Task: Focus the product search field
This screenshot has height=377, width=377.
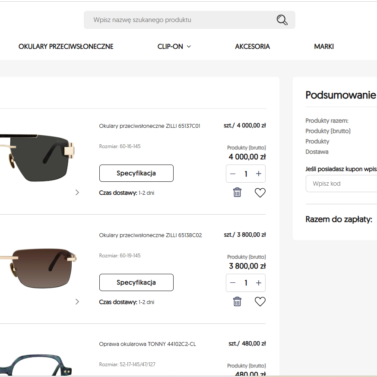Action: tap(189, 20)
